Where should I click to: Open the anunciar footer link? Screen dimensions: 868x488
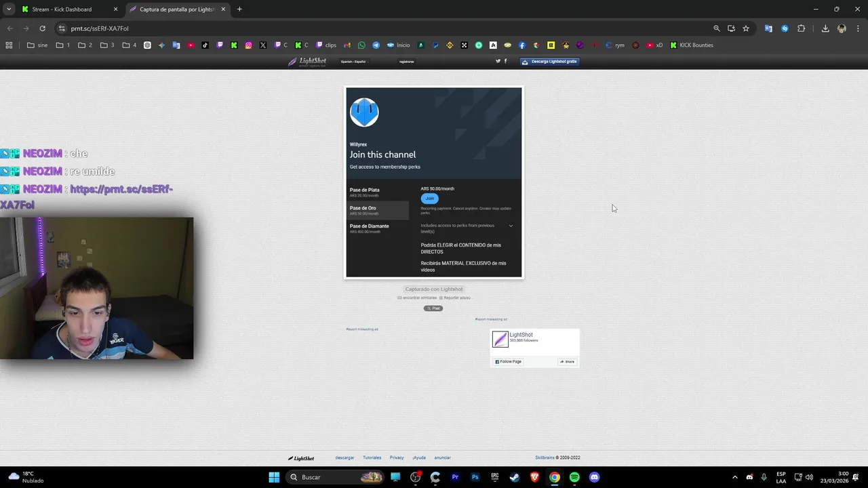coord(442,457)
